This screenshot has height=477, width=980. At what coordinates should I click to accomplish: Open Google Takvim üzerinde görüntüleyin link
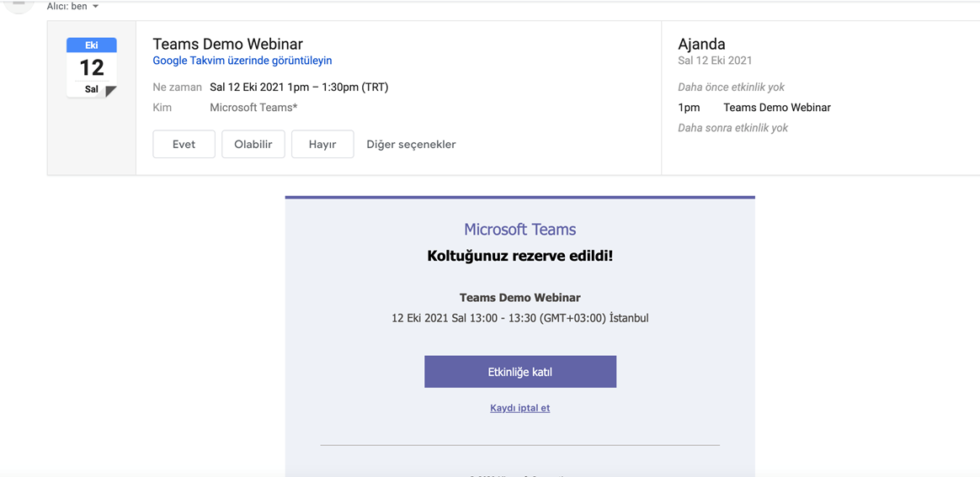[x=242, y=61]
